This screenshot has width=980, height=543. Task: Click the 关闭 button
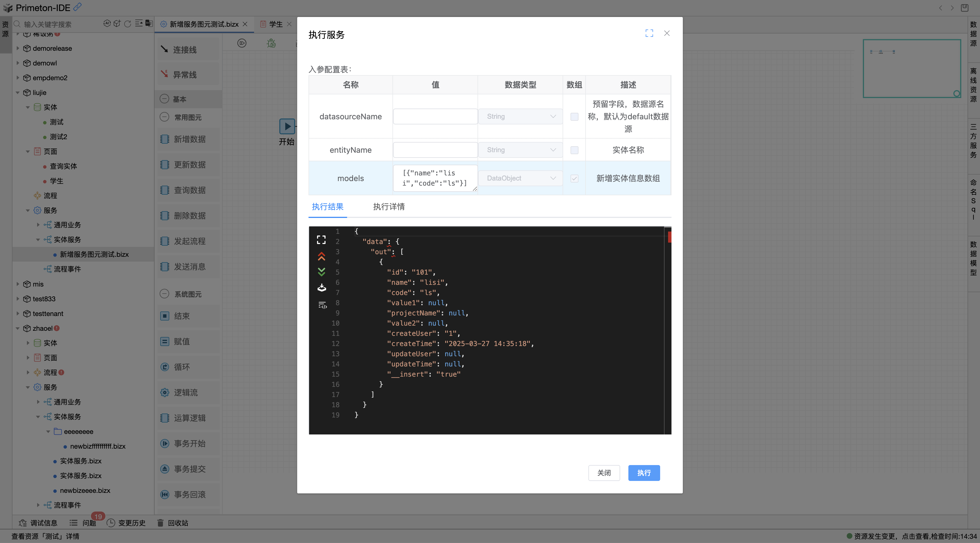tap(604, 473)
